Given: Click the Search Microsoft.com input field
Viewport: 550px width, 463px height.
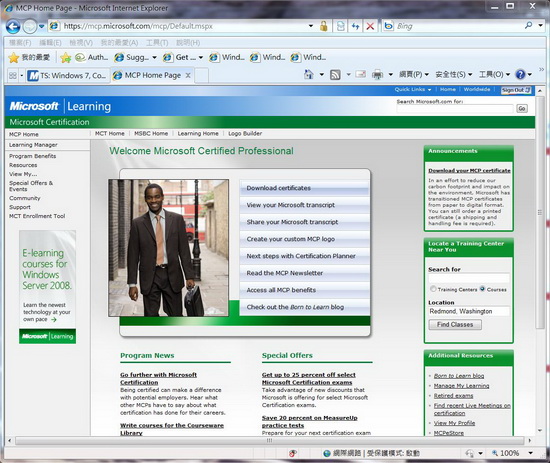Looking at the screenshot, I should pos(455,109).
